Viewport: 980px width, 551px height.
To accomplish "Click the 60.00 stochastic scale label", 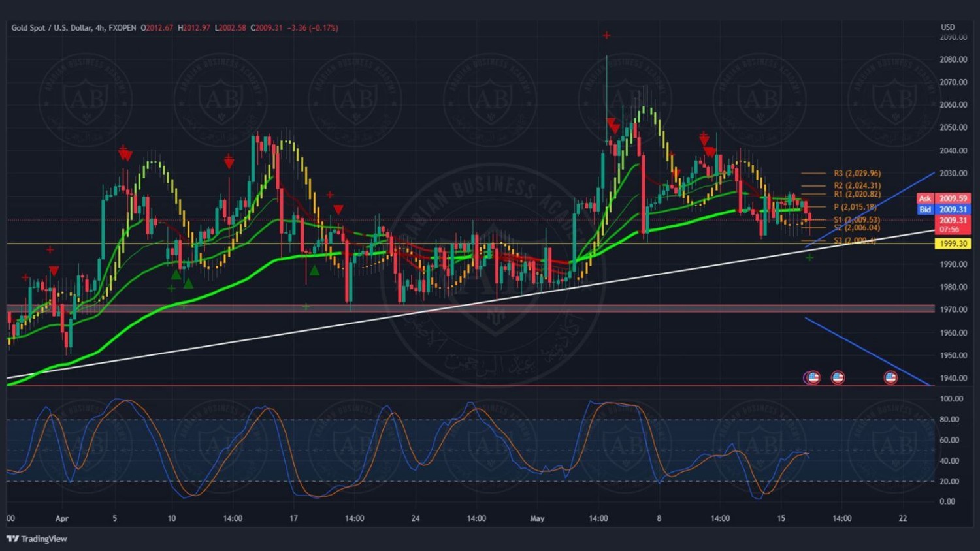I will point(949,440).
